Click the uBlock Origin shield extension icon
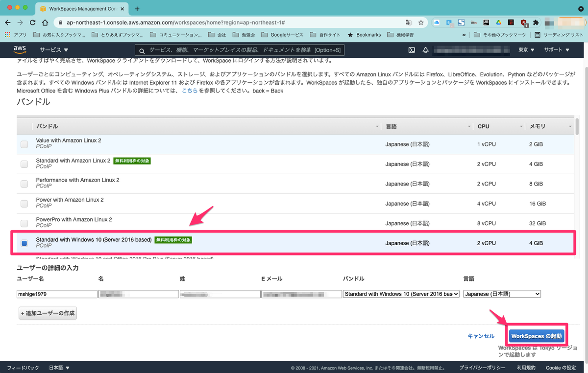 tap(523, 23)
